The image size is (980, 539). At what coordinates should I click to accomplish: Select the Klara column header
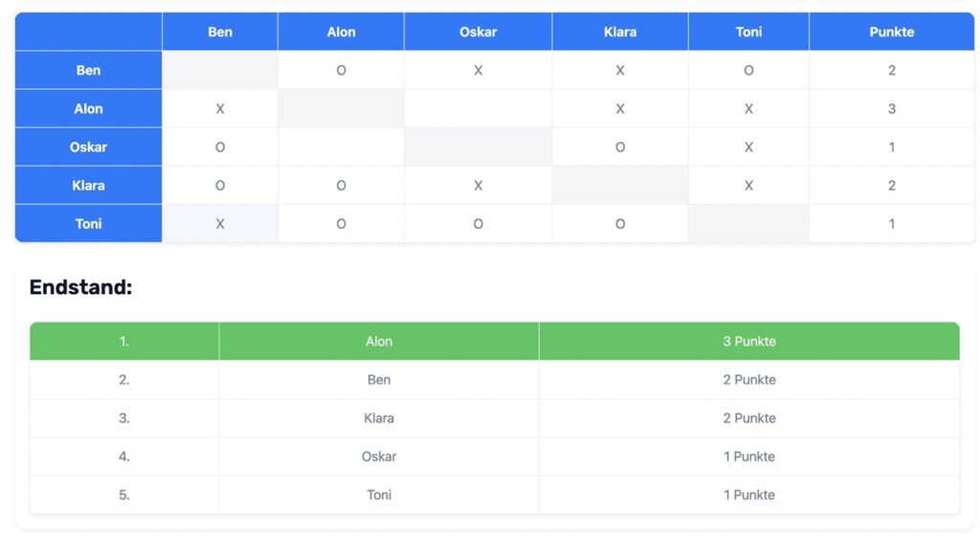[x=620, y=32]
